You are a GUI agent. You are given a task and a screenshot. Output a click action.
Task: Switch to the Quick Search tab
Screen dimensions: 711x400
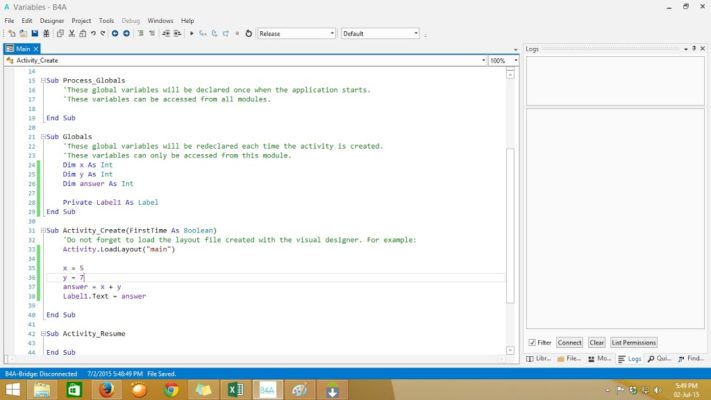point(659,359)
